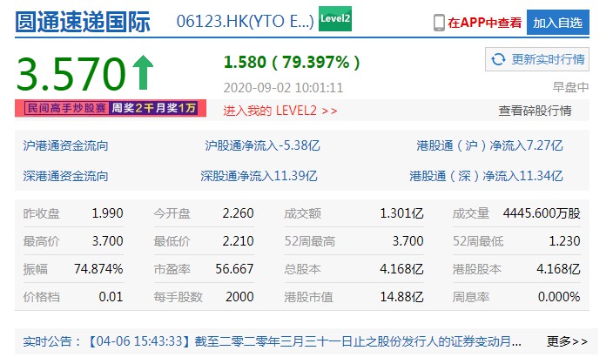Open the 民间高手炒股赛 promotional banner
The image size is (613, 364).
click(x=111, y=108)
